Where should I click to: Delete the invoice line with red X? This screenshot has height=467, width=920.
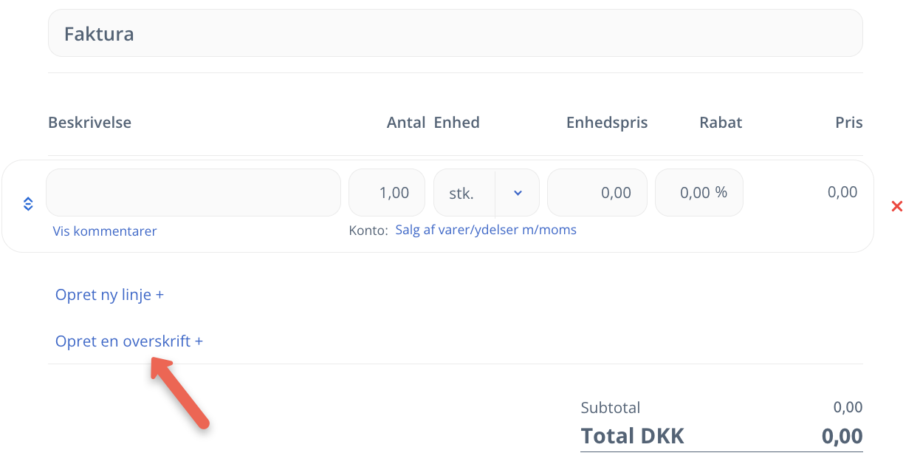coord(896,206)
